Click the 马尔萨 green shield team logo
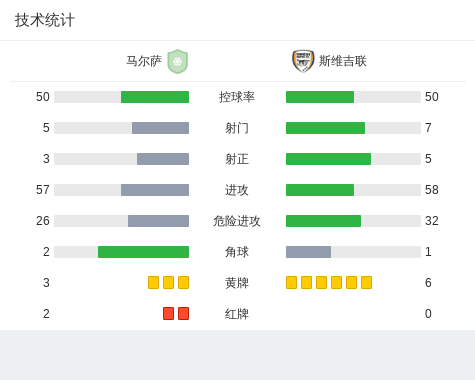 178,61
